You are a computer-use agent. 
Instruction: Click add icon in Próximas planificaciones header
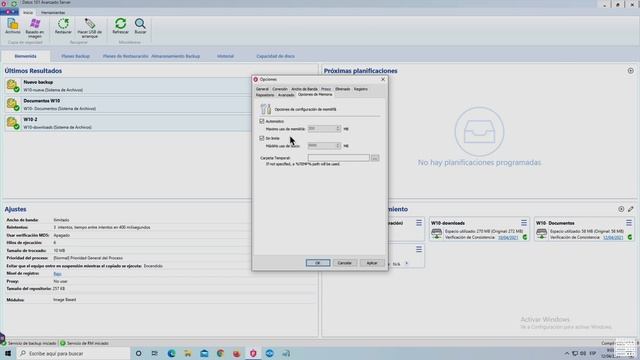(x=631, y=71)
